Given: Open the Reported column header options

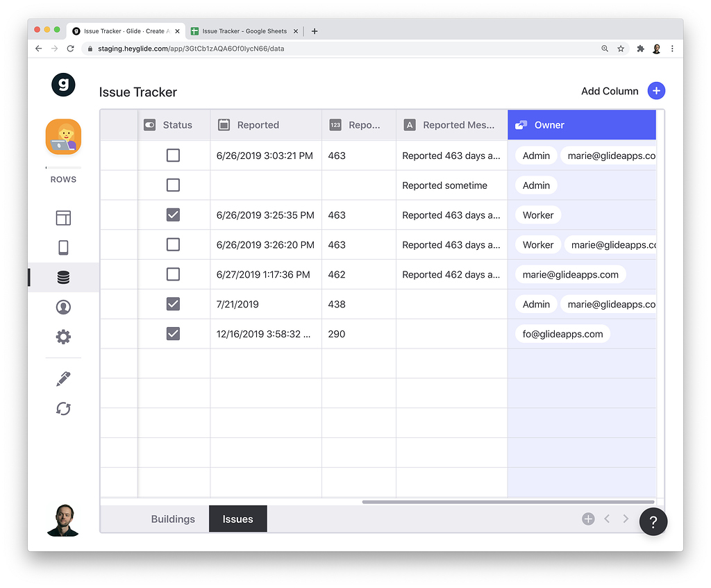Looking at the screenshot, I should coord(257,125).
